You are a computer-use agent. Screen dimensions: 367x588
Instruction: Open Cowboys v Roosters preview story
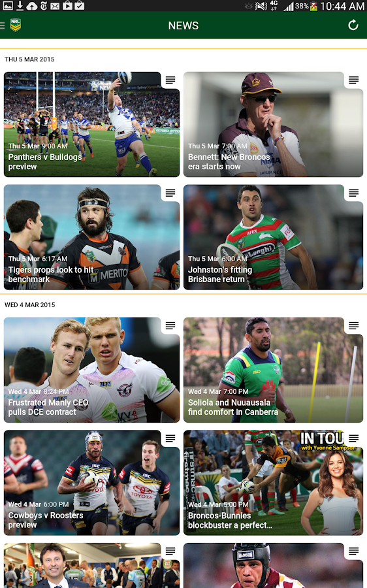tap(91, 482)
